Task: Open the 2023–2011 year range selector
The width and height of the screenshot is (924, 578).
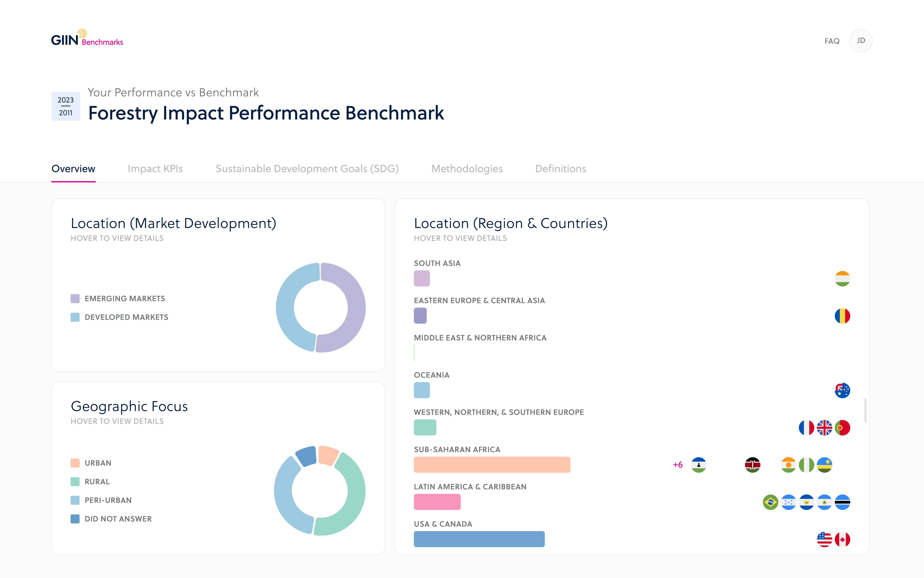Action: point(66,106)
